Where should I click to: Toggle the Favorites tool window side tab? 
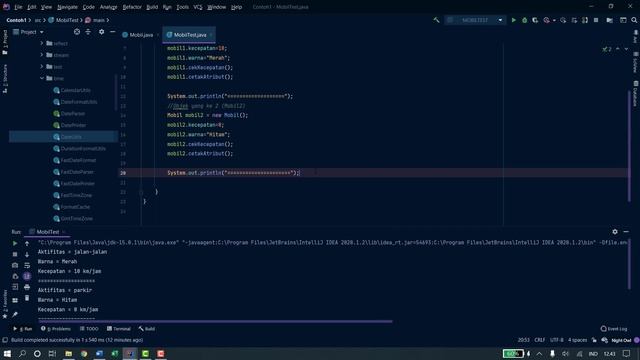pos(5,304)
